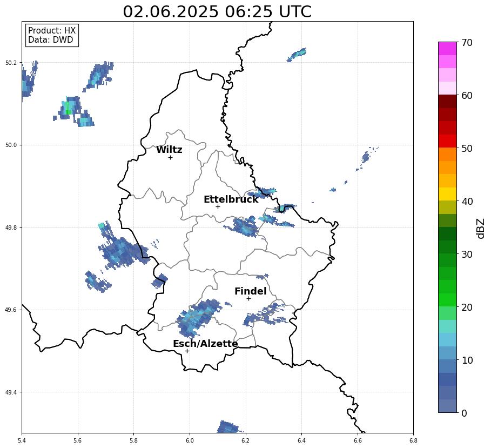Click the 6.2 longitude axis label
The width and height of the screenshot is (491, 448).
click(x=245, y=440)
